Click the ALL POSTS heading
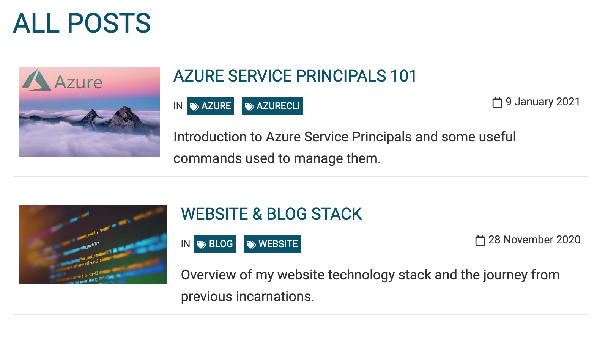Screen dimensions: 608x364 click(x=82, y=24)
